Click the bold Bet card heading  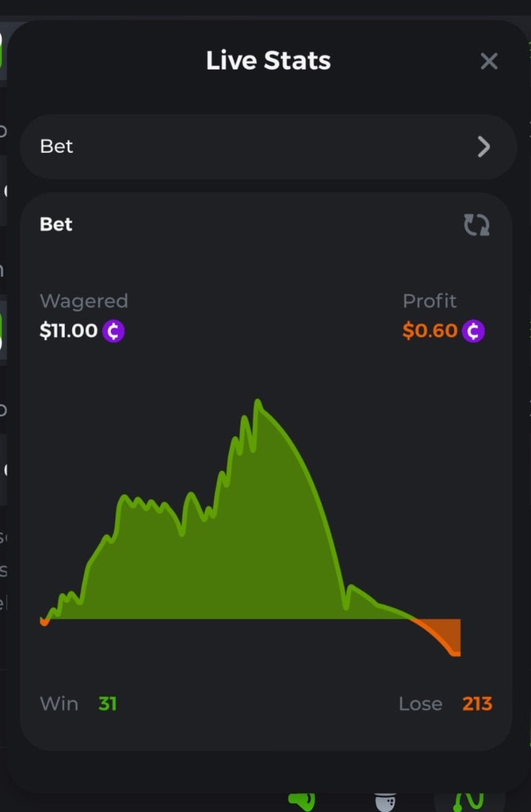coord(56,225)
